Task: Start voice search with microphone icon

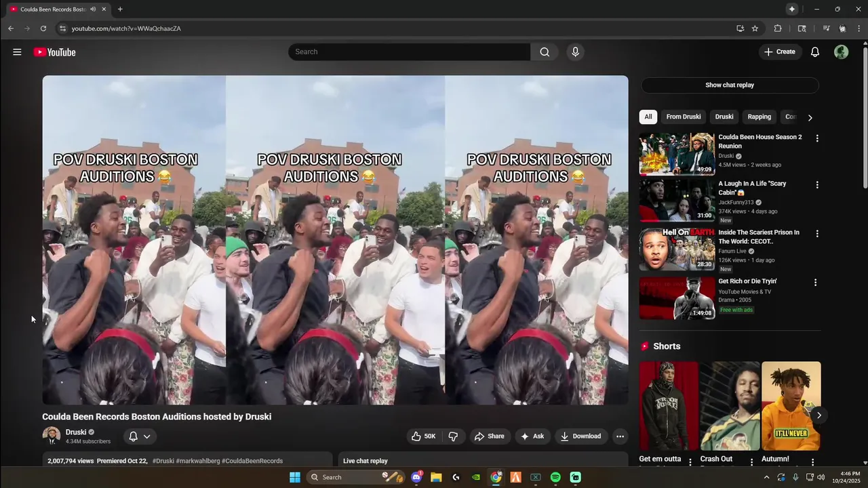Action: [x=575, y=52]
